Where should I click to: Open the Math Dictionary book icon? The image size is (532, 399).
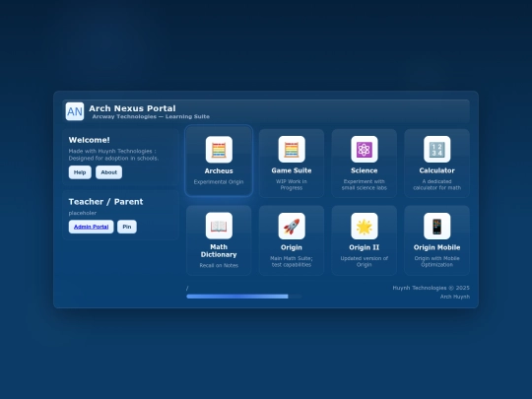[x=219, y=226]
